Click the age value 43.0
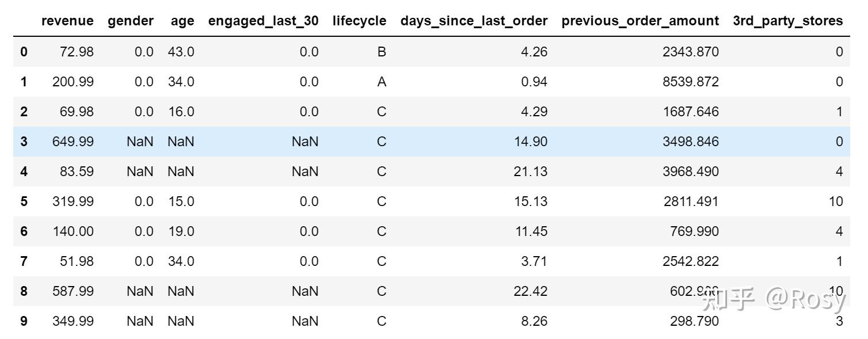Image resolution: width=868 pixels, height=339 pixels. pos(181,52)
